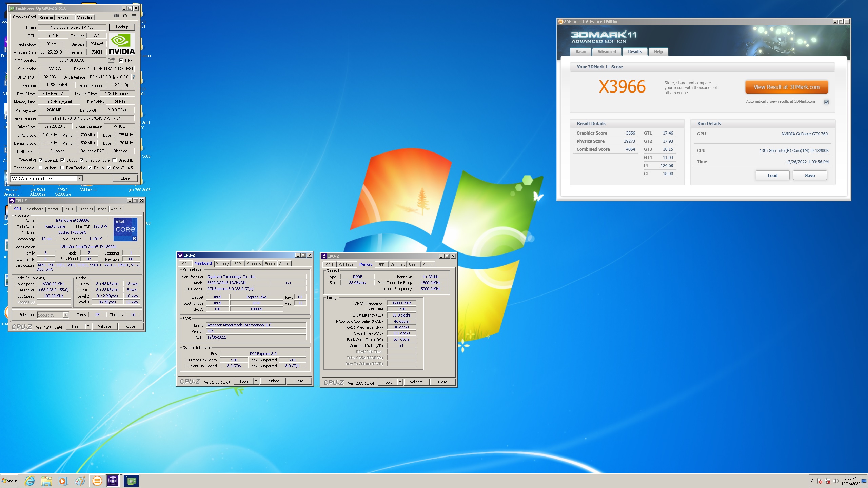Toggle the DirectCompute checkbox
Screen dimensions: 868x488
click(82, 160)
